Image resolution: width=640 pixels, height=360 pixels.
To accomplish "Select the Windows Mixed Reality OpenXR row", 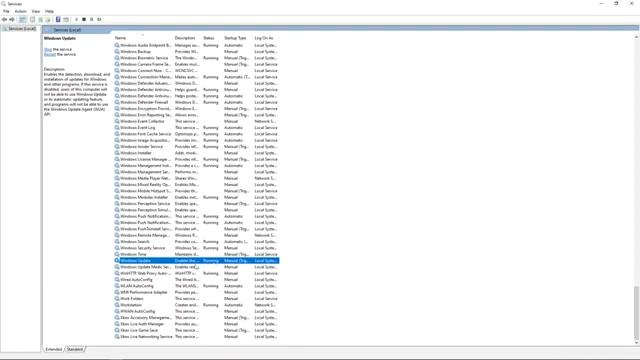I will (197, 184).
